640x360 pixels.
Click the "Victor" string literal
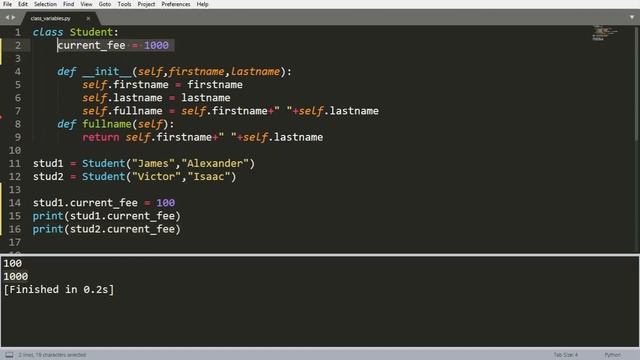click(156, 177)
